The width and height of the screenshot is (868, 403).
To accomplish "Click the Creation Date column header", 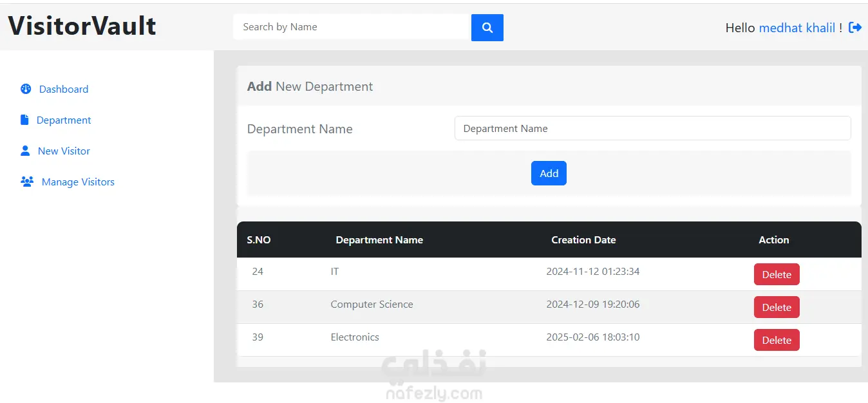I will [x=583, y=240].
